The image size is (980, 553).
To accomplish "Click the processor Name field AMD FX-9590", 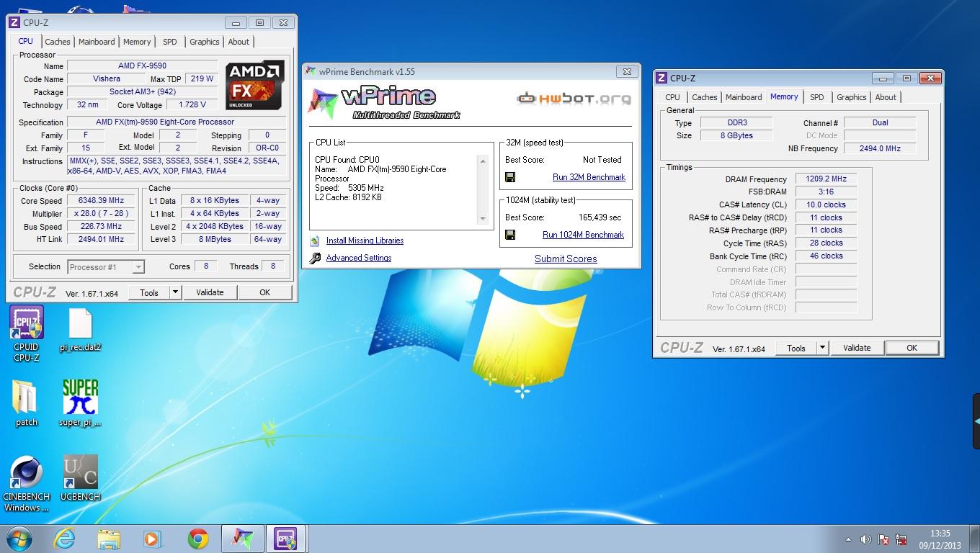I will click(142, 66).
